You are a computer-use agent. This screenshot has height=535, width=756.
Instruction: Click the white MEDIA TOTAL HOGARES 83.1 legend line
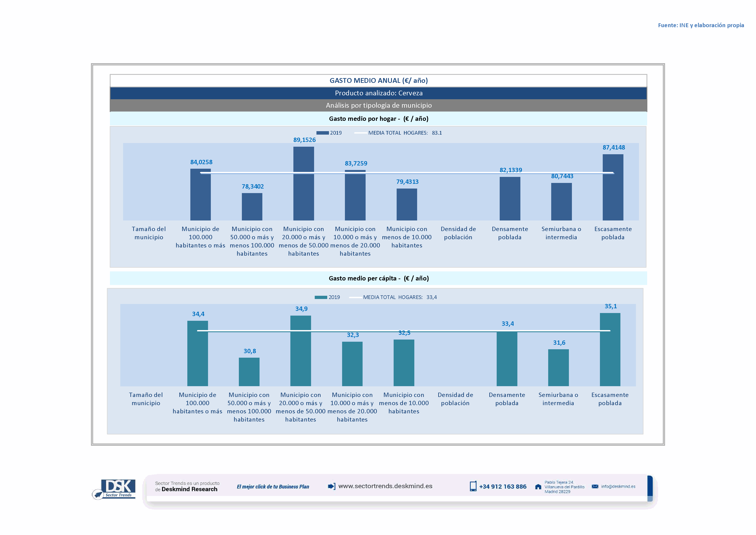361,133
